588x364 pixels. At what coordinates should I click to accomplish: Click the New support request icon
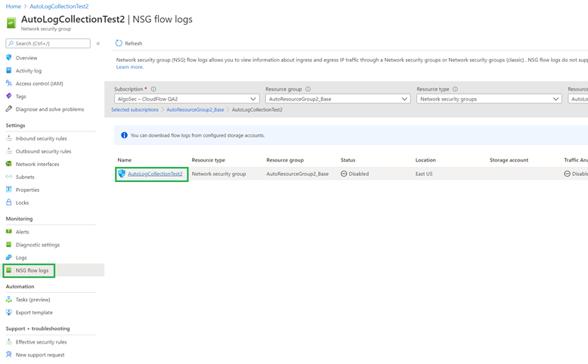(9, 354)
